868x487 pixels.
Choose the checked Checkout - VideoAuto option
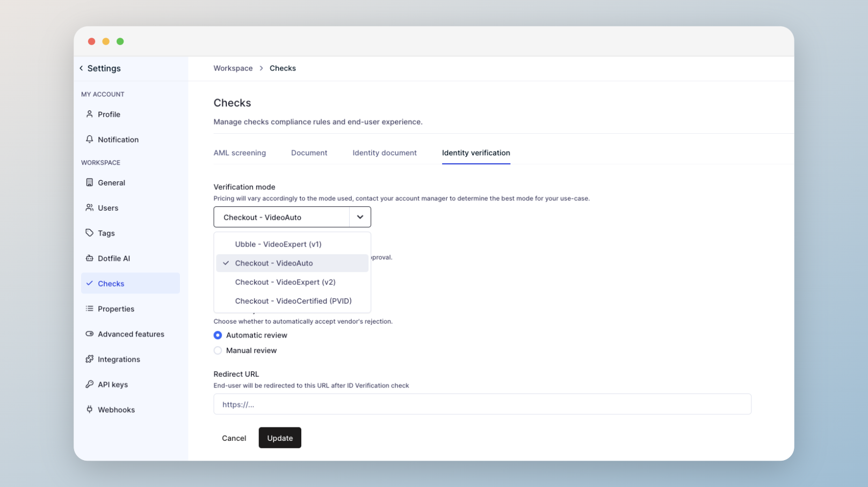tap(292, 263)
